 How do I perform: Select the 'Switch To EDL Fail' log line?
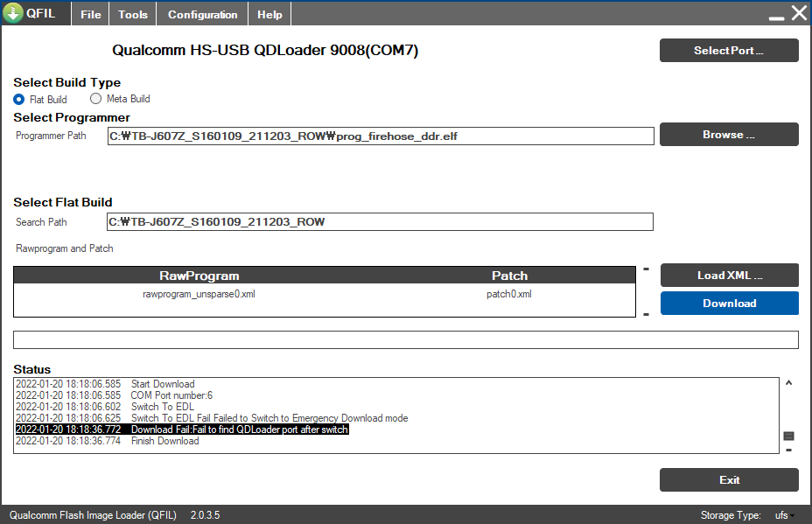click(212, 418)
